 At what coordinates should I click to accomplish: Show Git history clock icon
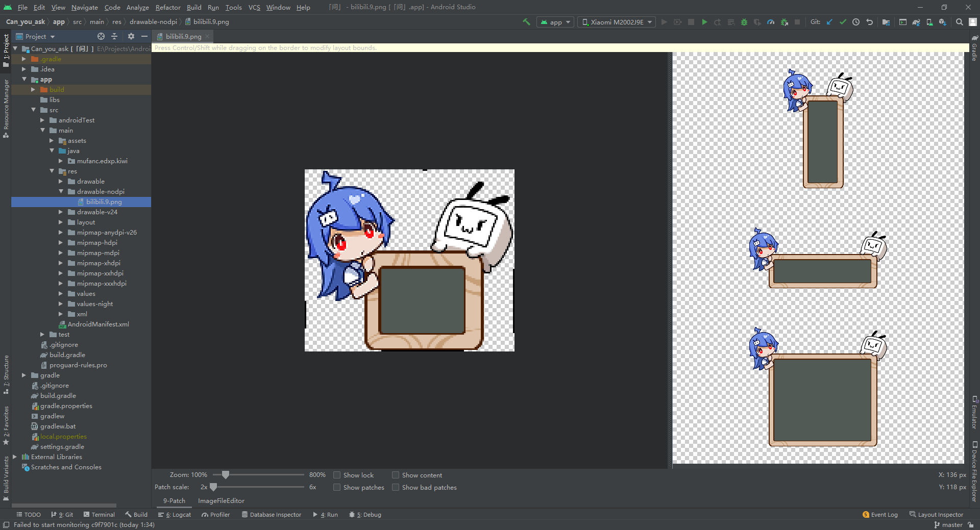point(856,22)
